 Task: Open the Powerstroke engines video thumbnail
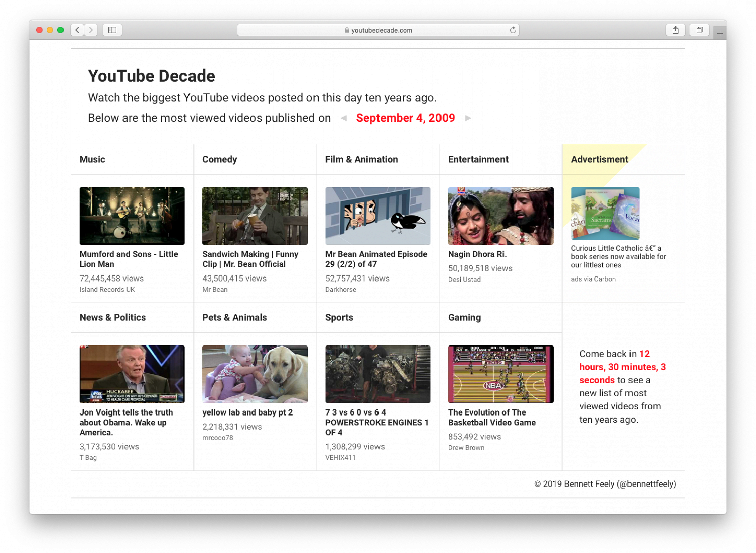[x=378, y=374]
